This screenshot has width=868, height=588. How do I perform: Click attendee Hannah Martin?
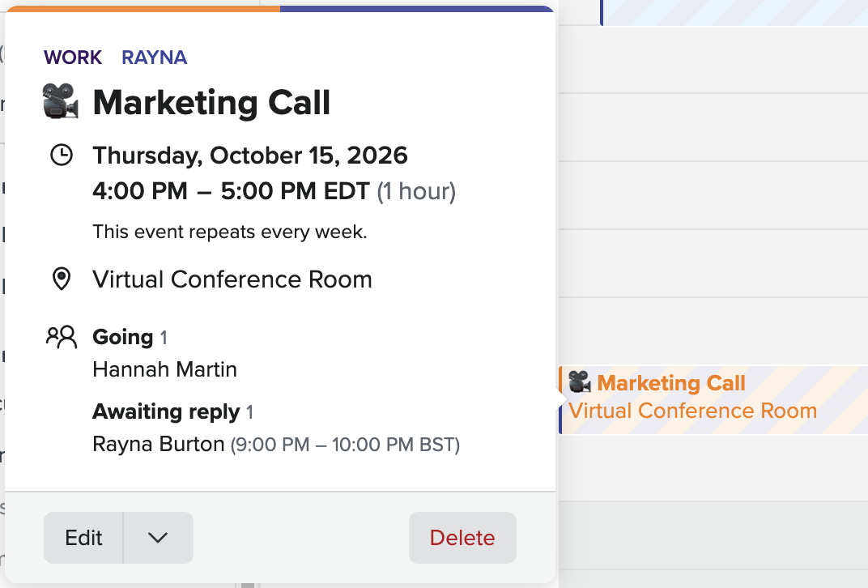(164, 369)
